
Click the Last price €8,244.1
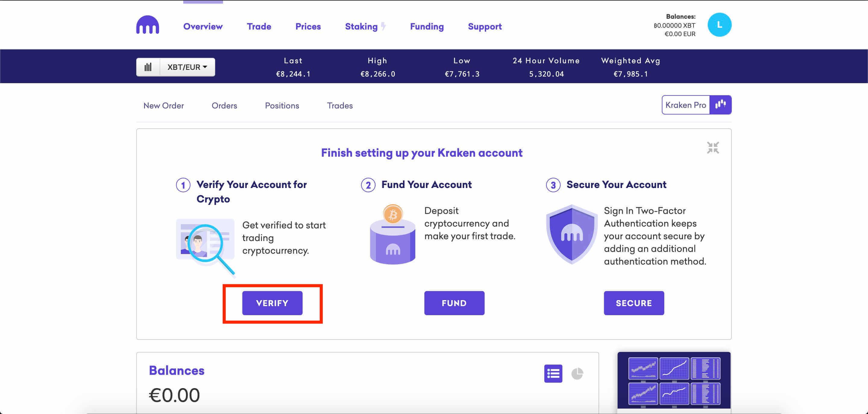(293, 74)
